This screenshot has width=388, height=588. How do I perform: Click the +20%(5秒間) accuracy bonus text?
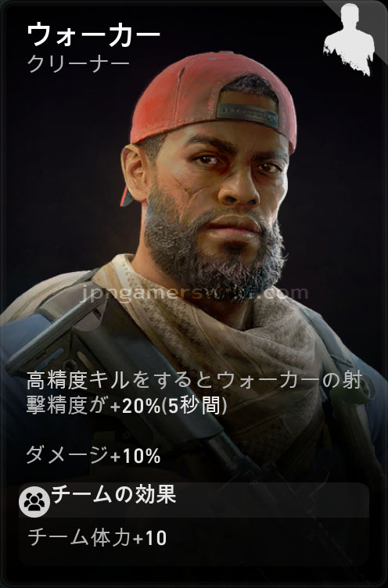pos(168,406)
